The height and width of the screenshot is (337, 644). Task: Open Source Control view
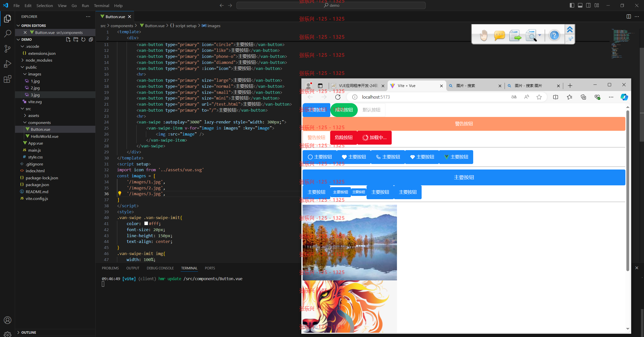(x=8, y=49)
